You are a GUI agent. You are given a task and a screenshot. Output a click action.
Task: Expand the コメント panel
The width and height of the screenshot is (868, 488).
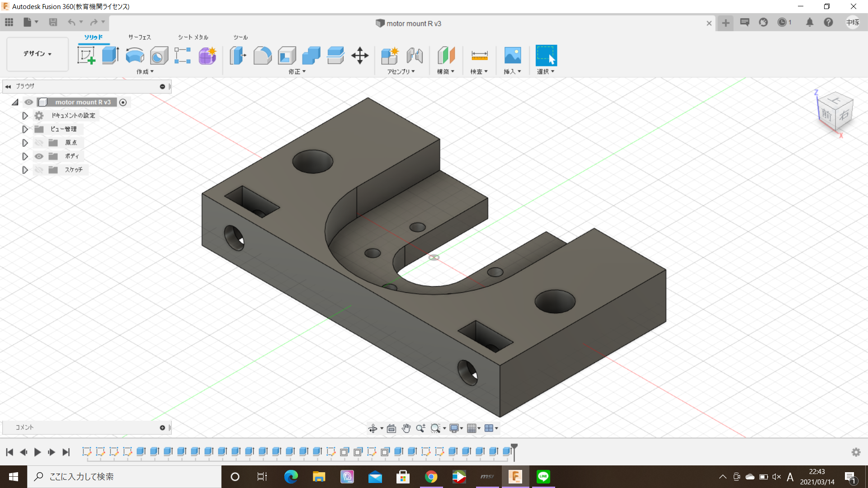point(162,427)
